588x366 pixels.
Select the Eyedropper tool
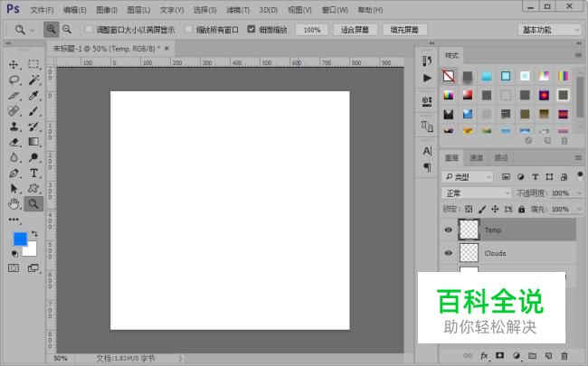click(33, 96)
